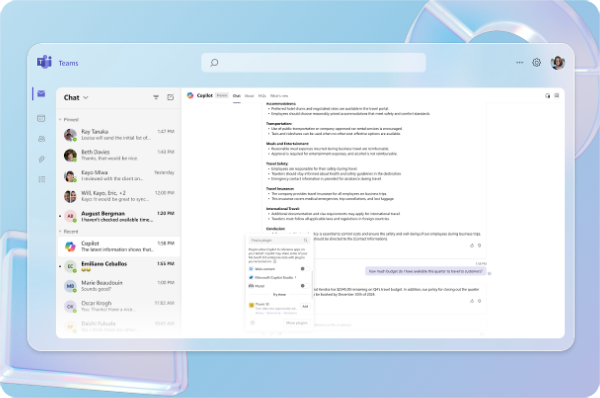Click the filter icon above chat list
600x398 pixels.
click(156, 97)
